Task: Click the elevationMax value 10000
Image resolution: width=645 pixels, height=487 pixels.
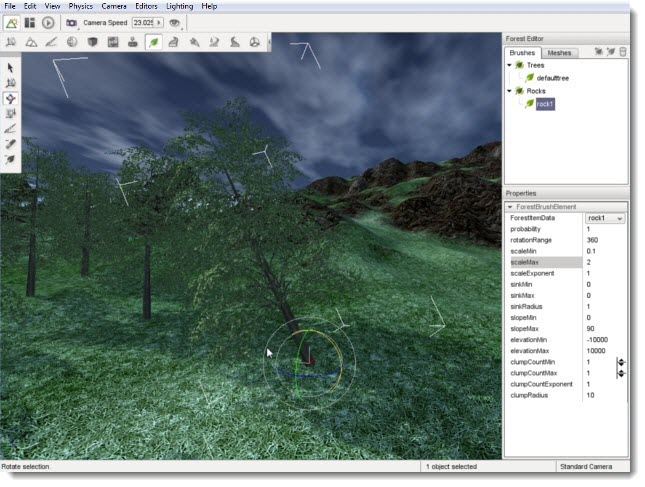Action: click(x=596, y=351)
